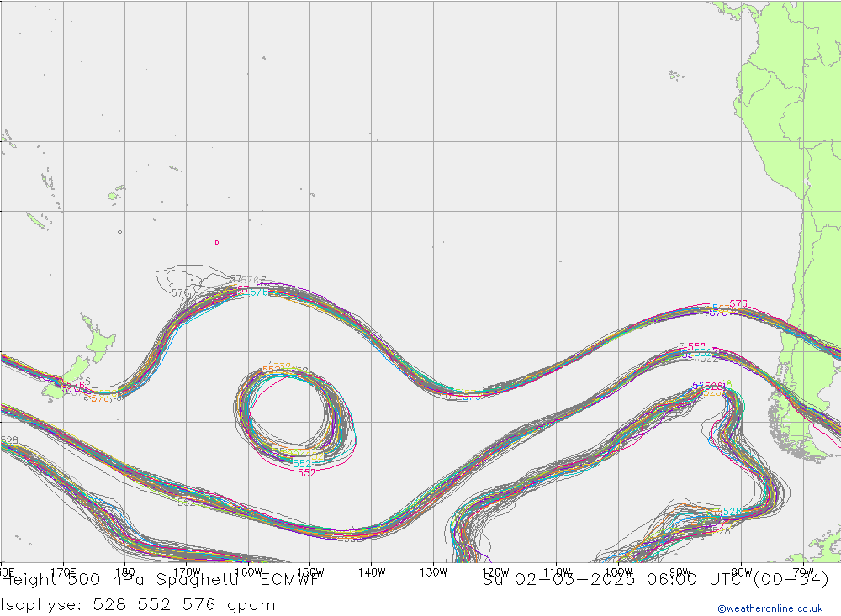841x616 pixels.
Task: Click the cyan 552 label near 90W
Action: (x=703, y=353)
